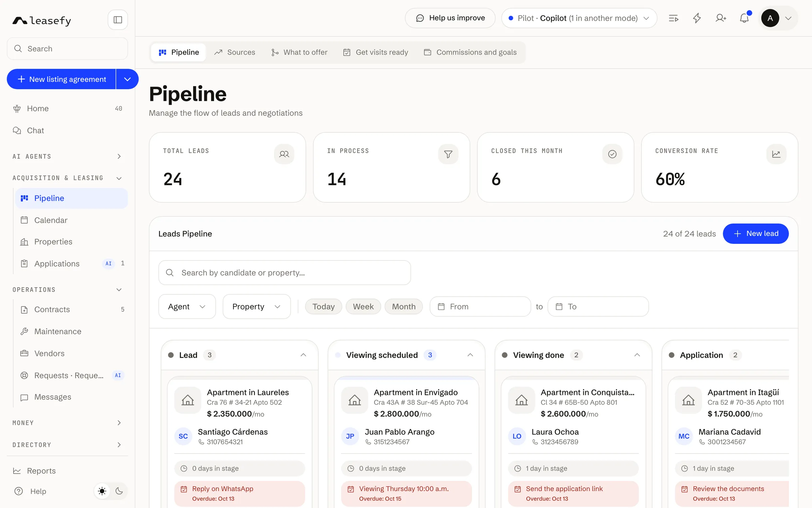The width and height of the screenshot is (812, 508).
Task: Click the Conversion Rate chart icon
Action: tap(776, 154)
